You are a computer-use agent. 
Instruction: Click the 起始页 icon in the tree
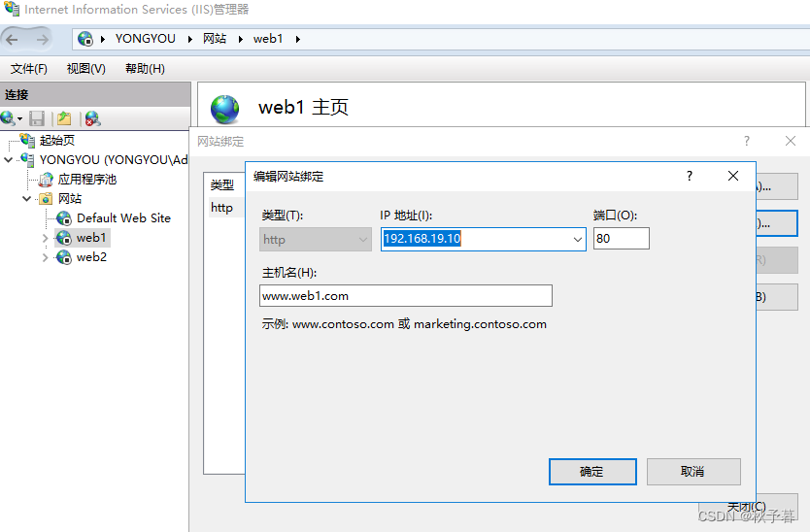point(27,140)
